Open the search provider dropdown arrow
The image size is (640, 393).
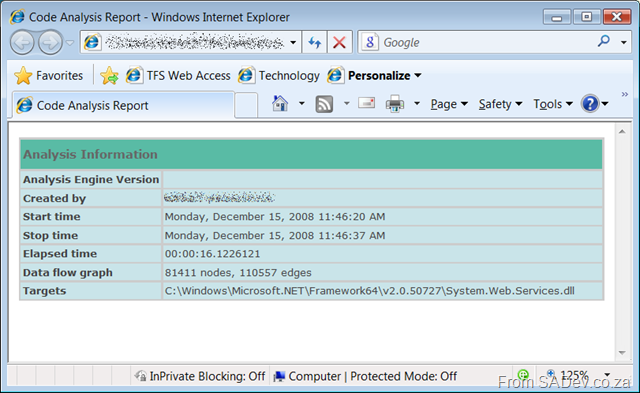coord(623,42)
